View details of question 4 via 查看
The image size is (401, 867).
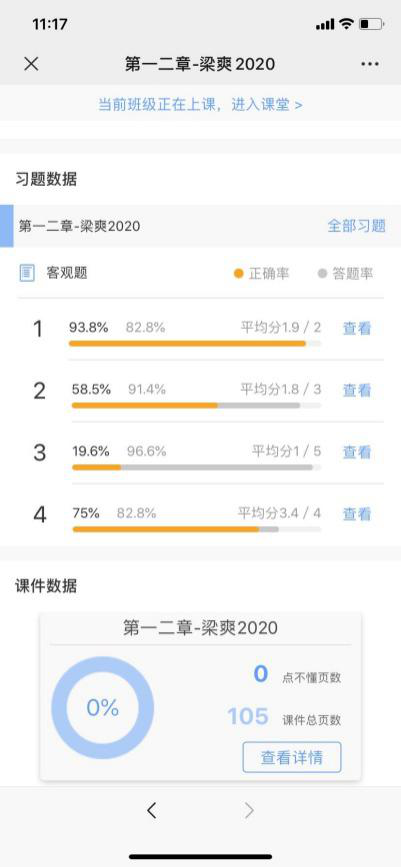pos(357,514)
